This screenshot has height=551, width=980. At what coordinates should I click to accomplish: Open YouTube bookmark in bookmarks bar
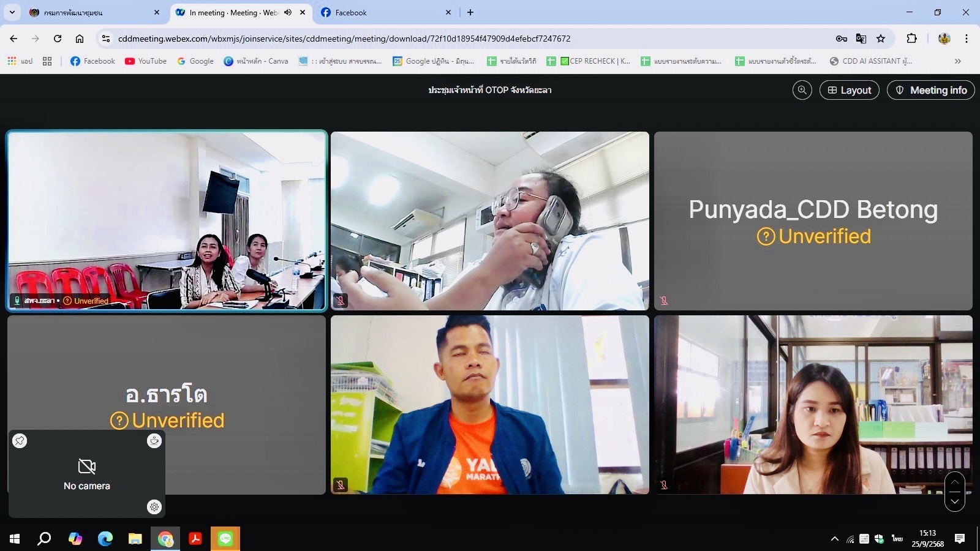[146, 61]
